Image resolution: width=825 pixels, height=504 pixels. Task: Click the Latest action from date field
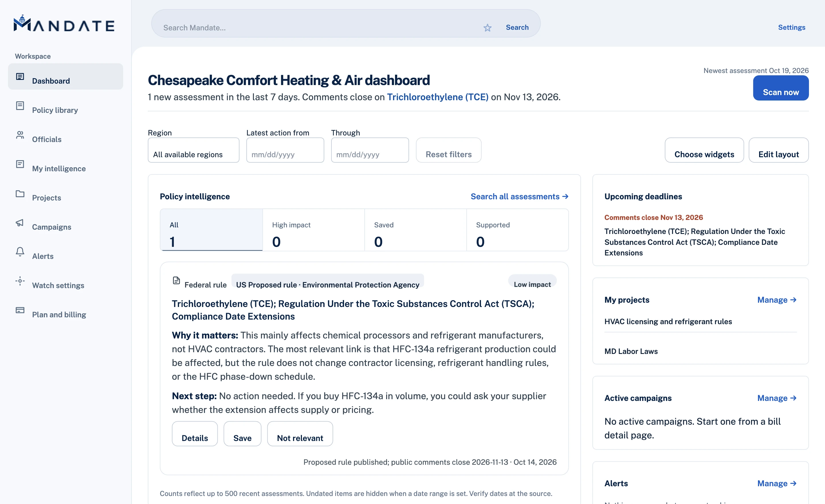coord(285,150)
